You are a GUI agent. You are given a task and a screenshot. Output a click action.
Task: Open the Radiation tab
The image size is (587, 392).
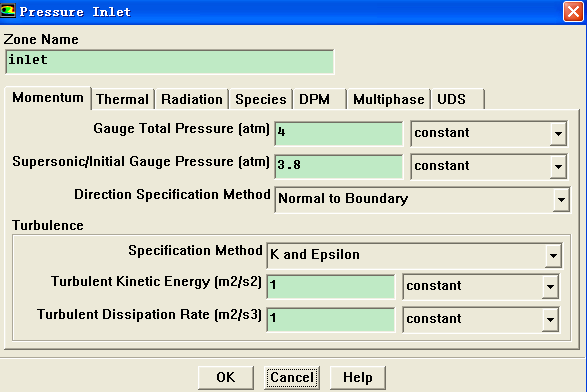[x=192, y=99]
